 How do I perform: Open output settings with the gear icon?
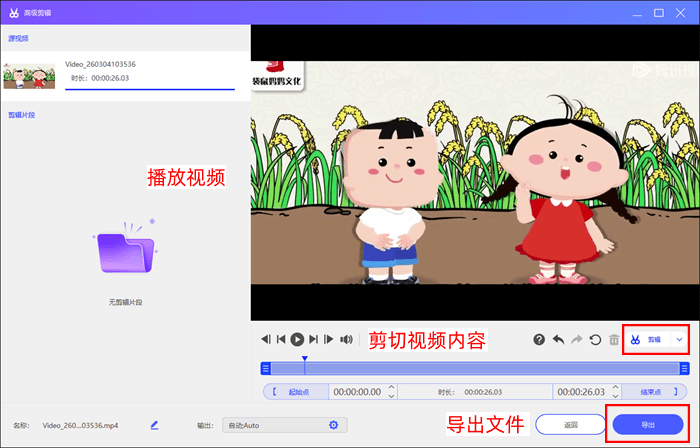pos(333,425)
